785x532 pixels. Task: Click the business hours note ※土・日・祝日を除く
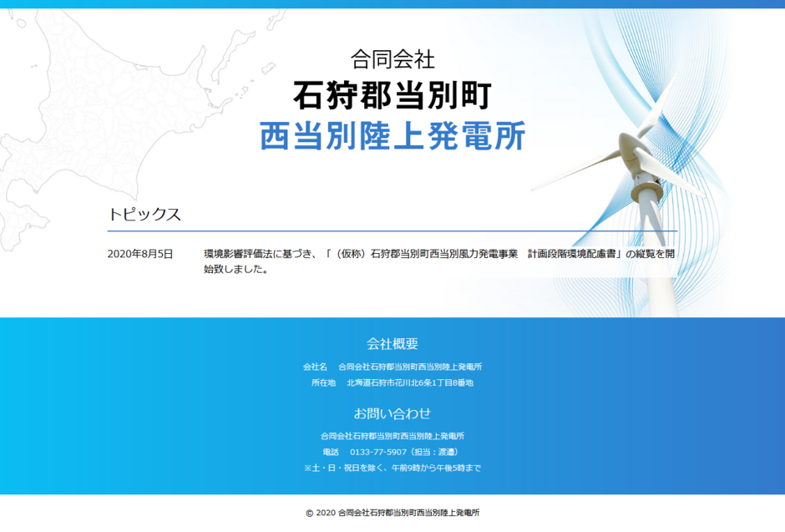pyautogui.click(x=392, y=468)
